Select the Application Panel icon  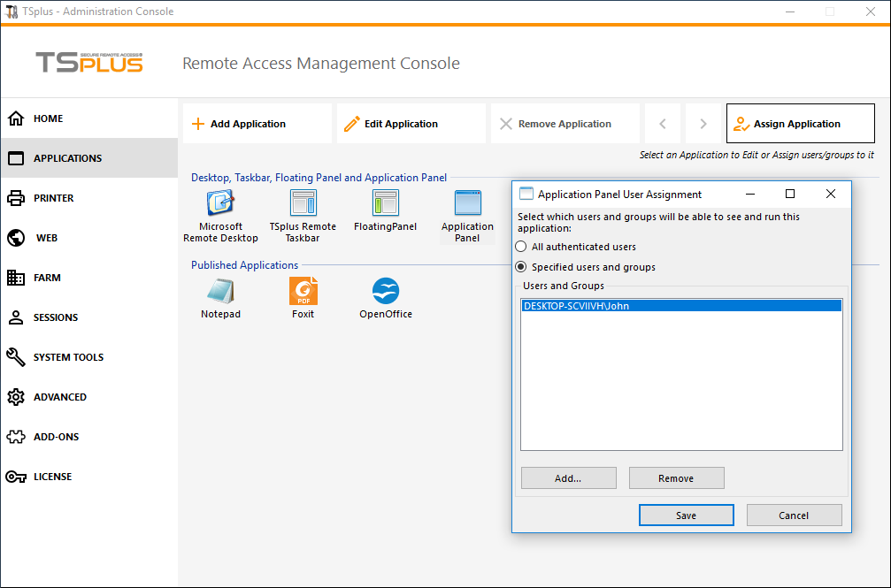coord(467,203)
